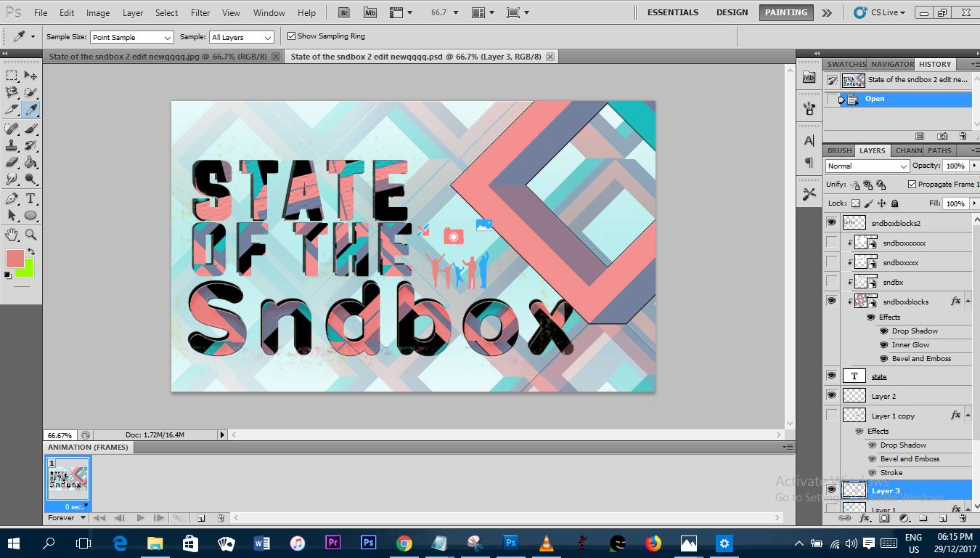980x558 pixels.
Task: Open the Filter menu
Action: (x=200, y=12)
